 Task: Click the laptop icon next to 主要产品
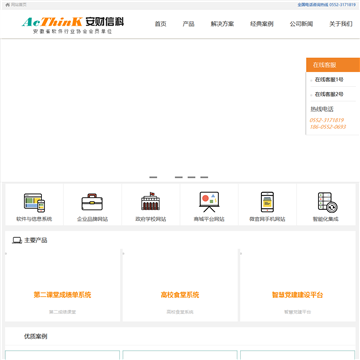coord(17,240)
